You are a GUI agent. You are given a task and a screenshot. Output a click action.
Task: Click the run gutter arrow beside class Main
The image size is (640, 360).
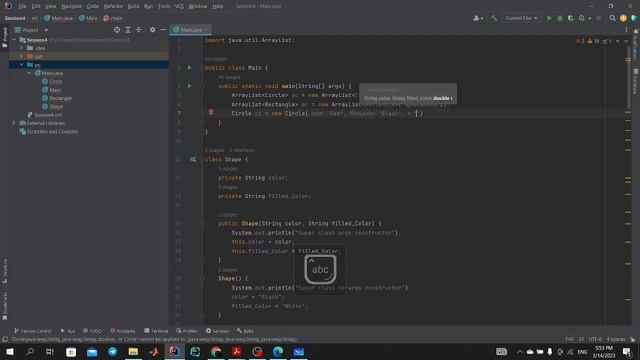click(x=189, y=67)
